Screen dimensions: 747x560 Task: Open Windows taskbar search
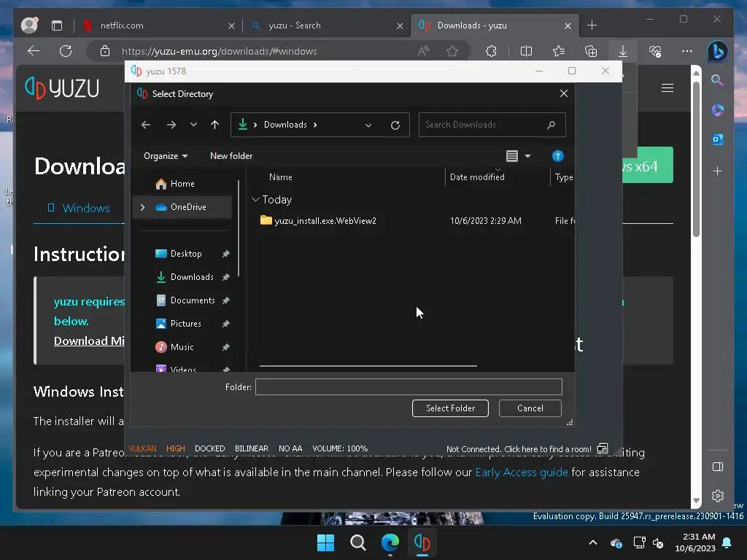pyautogui.click(x=357, y=542)
